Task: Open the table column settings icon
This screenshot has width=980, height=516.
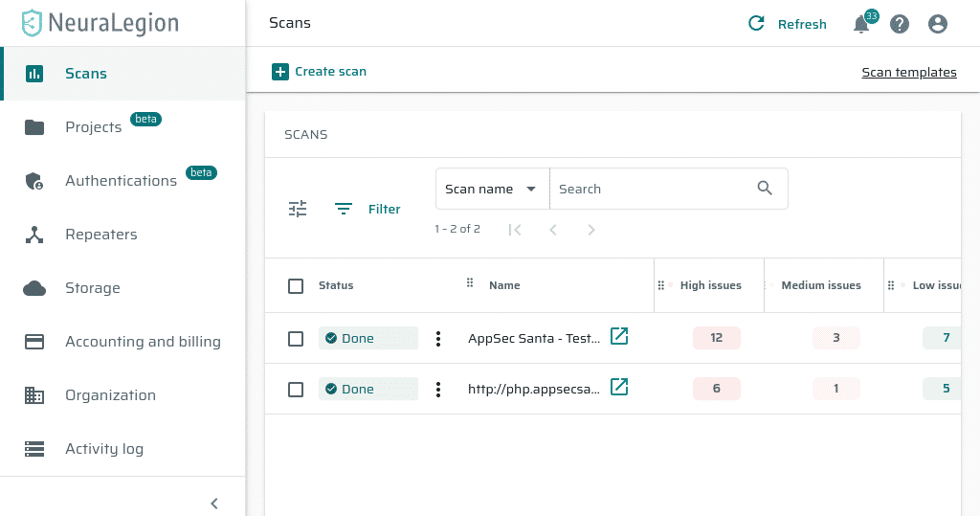Action: tap(298, 209)
